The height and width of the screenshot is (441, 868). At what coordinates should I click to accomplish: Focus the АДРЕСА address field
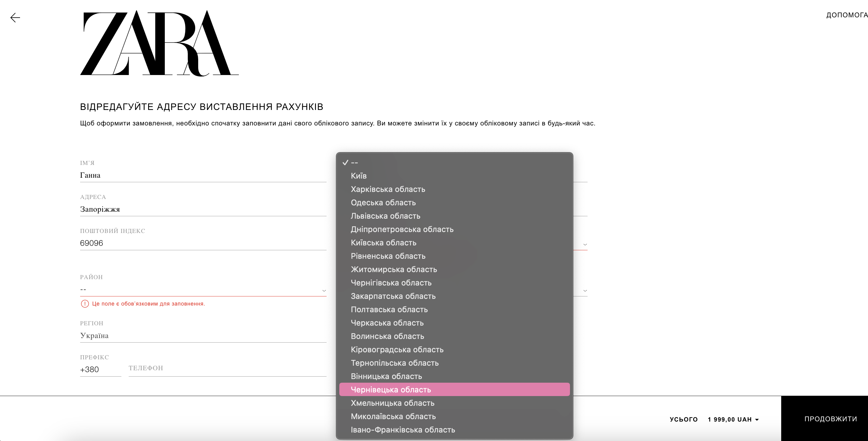pos(203,209)
